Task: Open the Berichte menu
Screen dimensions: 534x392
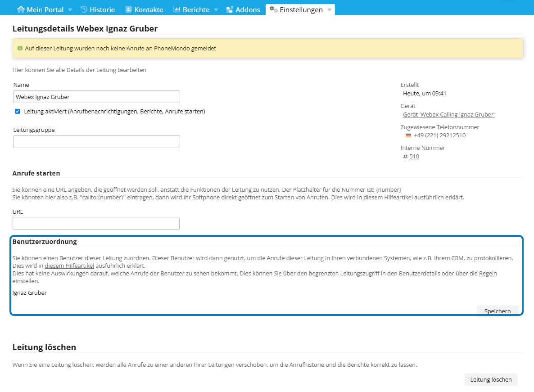Action: [x=196, y=9]
